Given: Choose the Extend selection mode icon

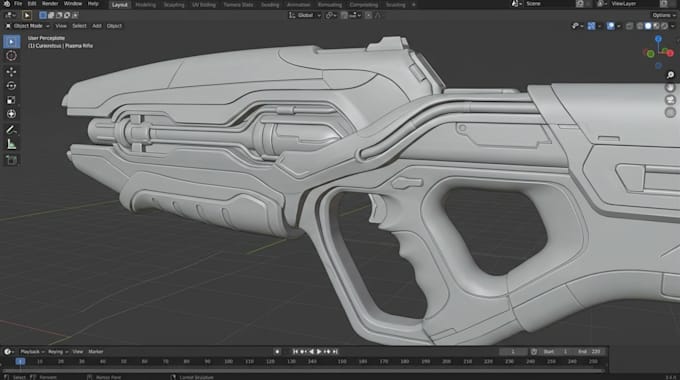Looking at the screenshot, I should click(x=51, y=15).
